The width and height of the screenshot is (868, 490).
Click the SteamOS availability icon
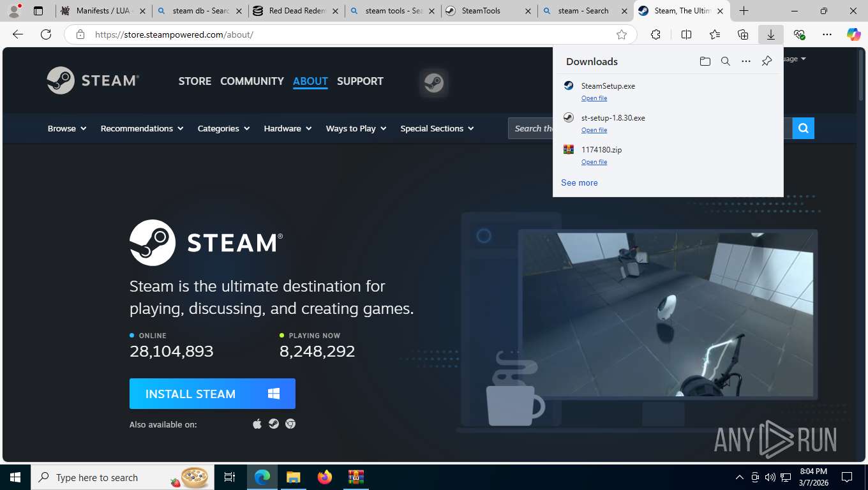coord(274,424)
